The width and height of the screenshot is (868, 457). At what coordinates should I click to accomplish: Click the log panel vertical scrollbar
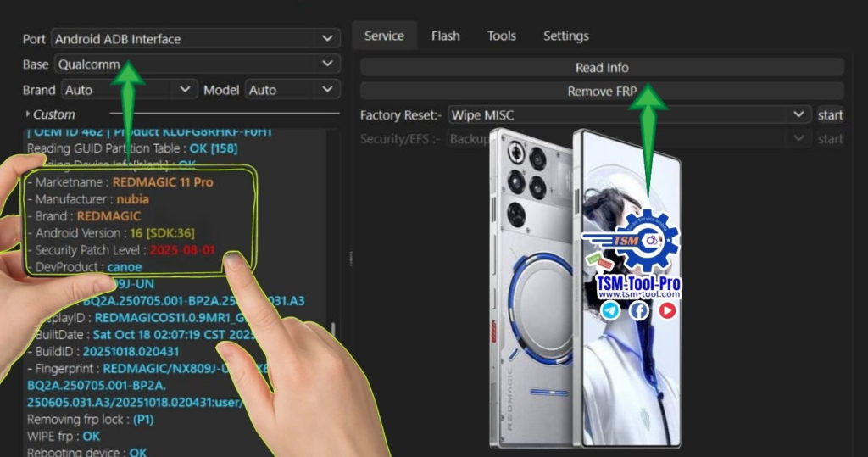[x=332, y=332]
